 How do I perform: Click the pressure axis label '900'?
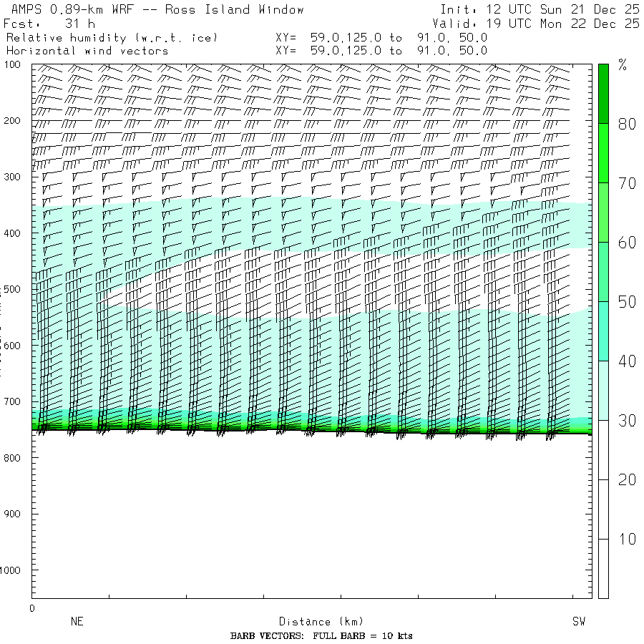pos(12,514)
